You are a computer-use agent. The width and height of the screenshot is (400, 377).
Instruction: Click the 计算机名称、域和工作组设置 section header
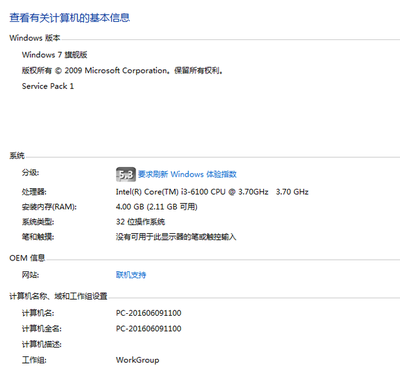(x=58, y=296)
